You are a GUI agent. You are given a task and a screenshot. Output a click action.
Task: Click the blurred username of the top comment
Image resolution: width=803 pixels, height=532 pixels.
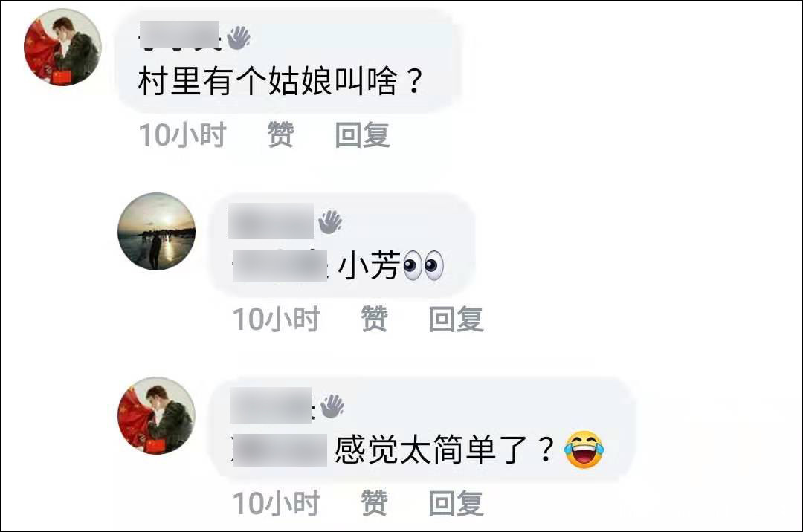click(x=180, y=36)
